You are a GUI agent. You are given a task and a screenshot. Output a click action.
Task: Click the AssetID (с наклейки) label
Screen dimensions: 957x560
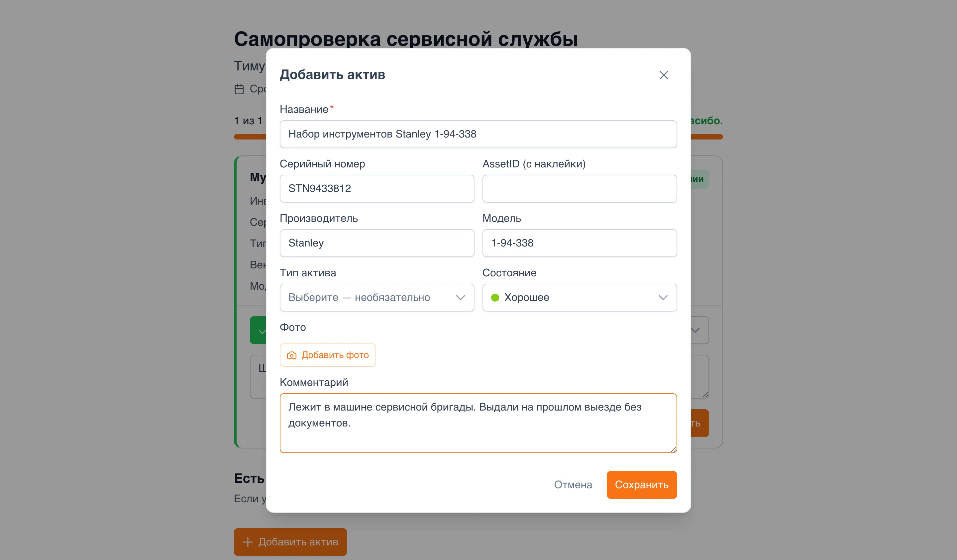click(x=534, y=164)
